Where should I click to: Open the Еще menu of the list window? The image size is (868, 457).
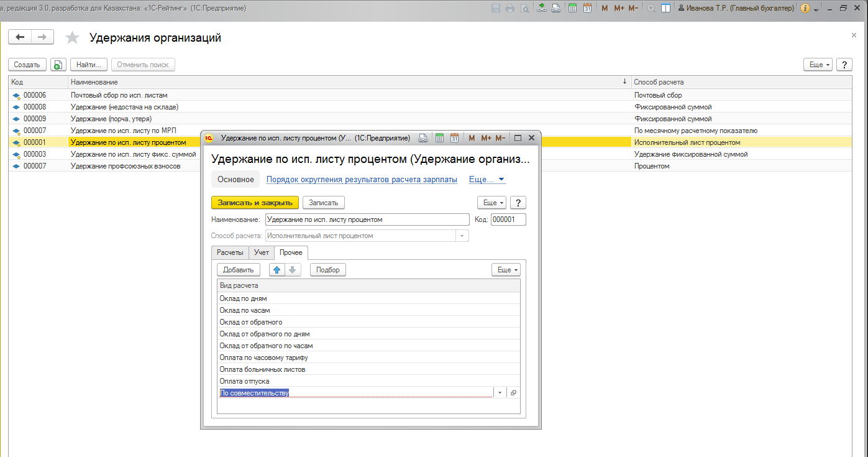(818, 65)
